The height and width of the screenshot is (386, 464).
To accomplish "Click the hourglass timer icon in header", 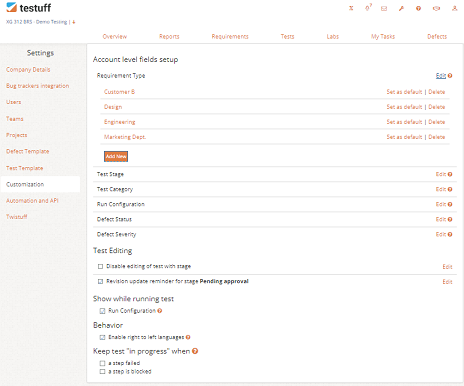I will coord(351,8).
